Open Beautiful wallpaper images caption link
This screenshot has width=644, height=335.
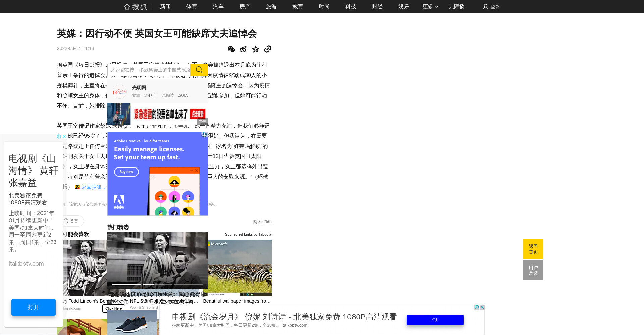(237, 301)
